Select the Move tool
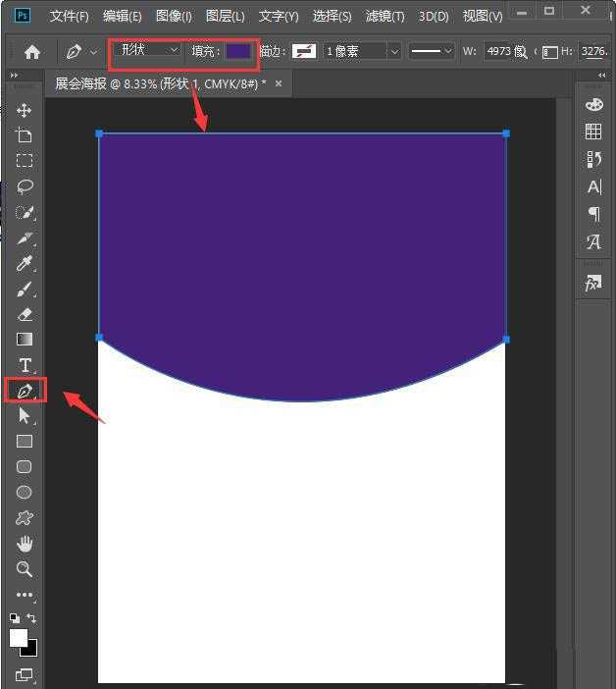Screen dimensions: 616x689 [25, 111]
